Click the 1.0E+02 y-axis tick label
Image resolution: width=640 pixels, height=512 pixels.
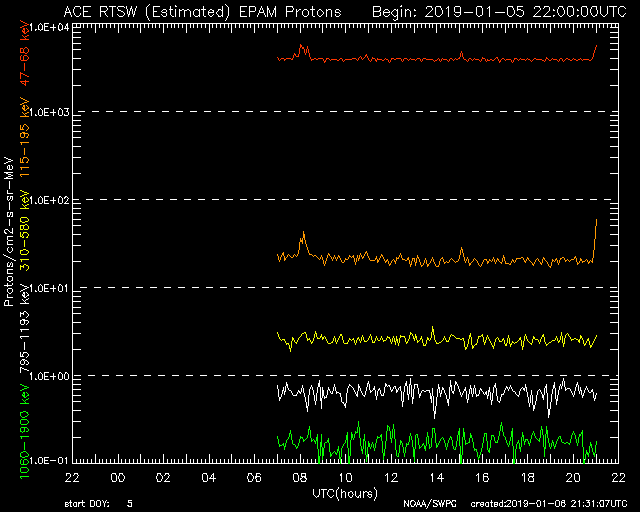coord(48,200)
